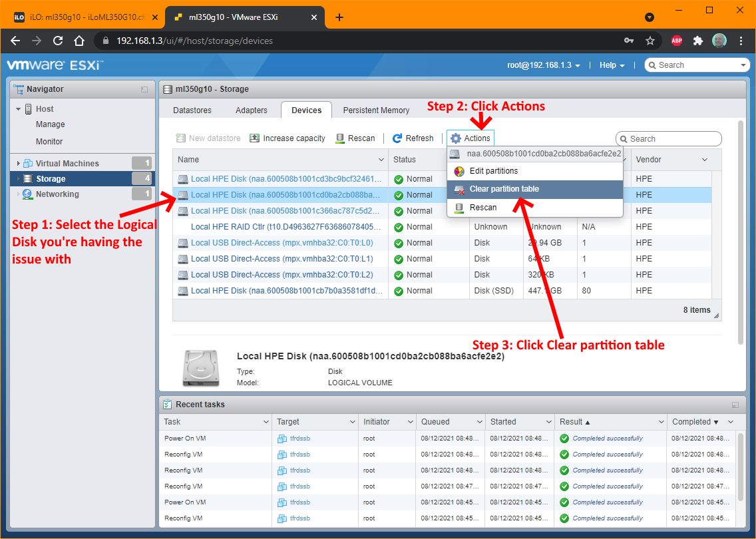Open the browser profile avatar
The height and width of the screenshot is (539, 756).
[x=719, y=41]
